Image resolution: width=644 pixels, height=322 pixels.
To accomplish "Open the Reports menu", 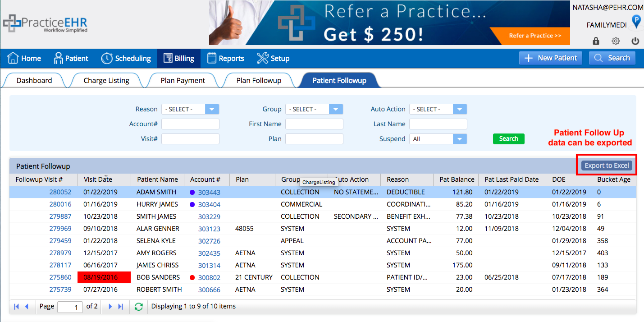I will pos(225,58).
